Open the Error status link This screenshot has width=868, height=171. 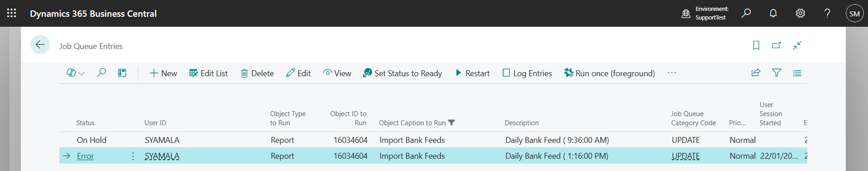[85, 156]
